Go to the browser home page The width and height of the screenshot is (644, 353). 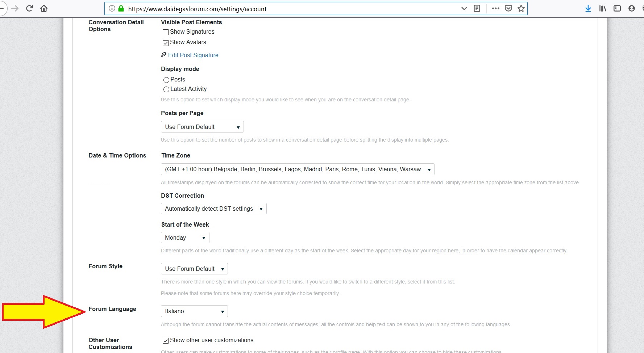point(44,8)
